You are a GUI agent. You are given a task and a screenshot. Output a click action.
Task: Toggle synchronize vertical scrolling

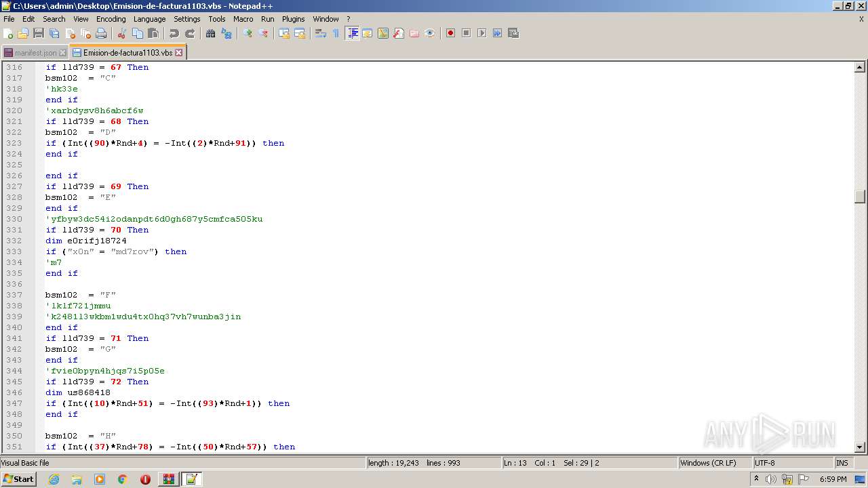[x=283, y=33]
